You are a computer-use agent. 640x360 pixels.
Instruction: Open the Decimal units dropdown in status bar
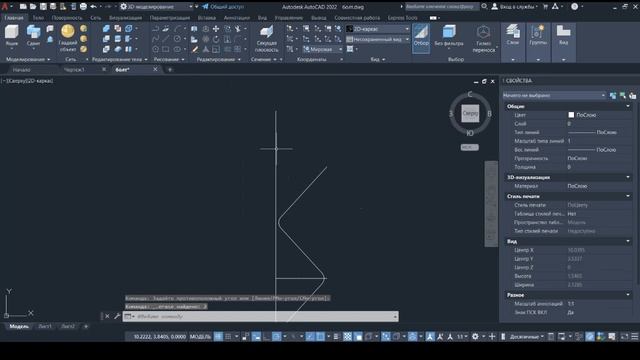click(527, 336)
